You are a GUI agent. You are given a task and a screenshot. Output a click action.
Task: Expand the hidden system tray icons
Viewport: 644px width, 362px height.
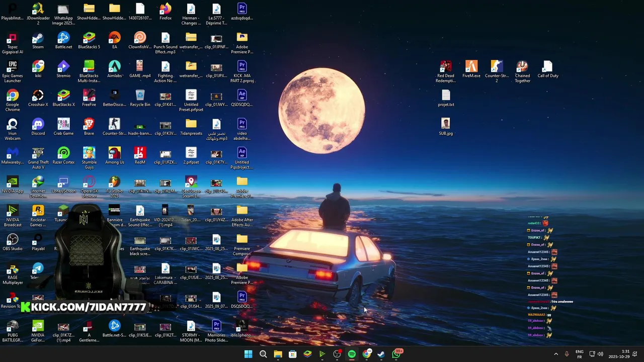point(556,354)
